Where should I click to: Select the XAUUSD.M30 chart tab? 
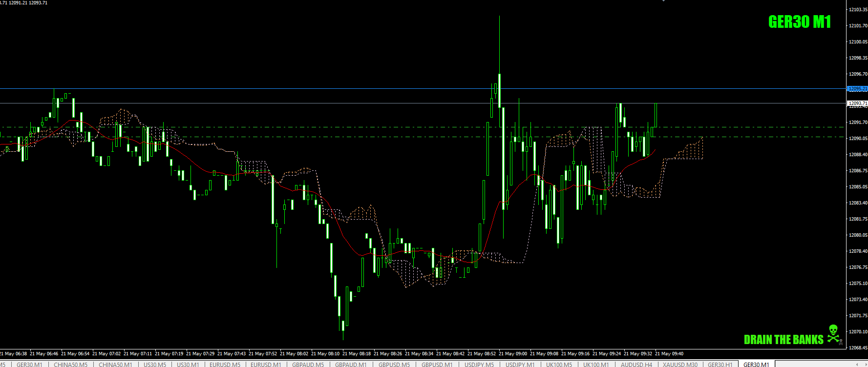pos(680,365)
